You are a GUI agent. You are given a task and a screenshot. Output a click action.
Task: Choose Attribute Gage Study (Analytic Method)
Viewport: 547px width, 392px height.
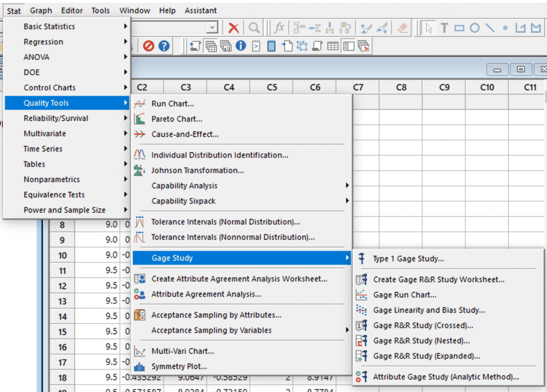[448, 377]
